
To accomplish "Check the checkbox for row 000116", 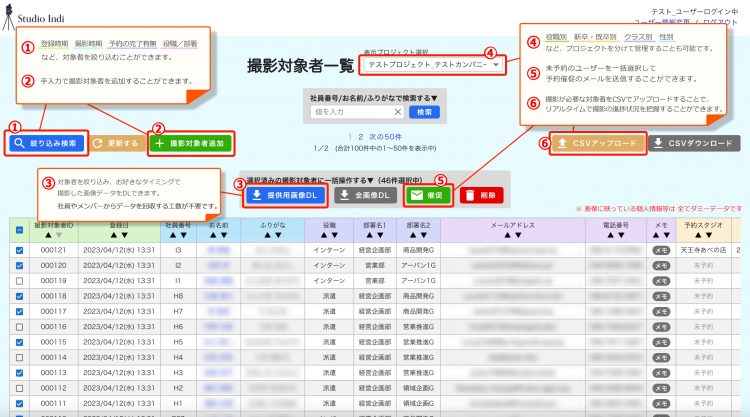I will (19, 327).
